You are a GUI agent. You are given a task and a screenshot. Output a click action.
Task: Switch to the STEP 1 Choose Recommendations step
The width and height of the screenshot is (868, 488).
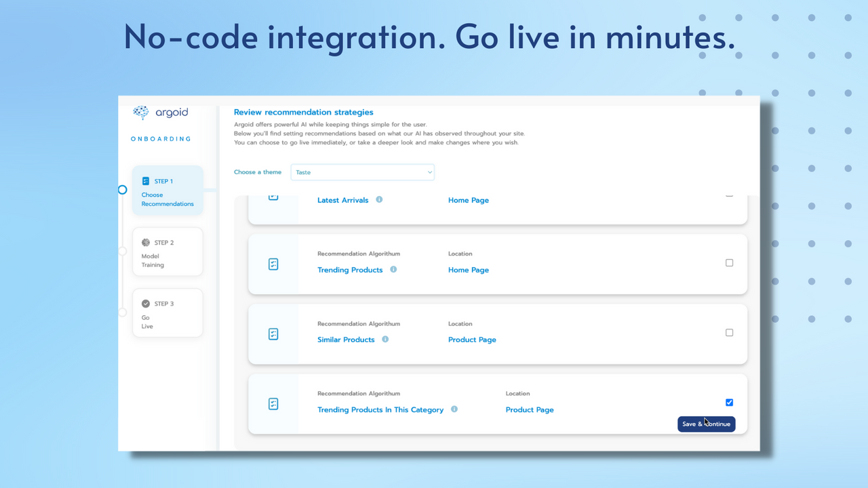point(167,190)
